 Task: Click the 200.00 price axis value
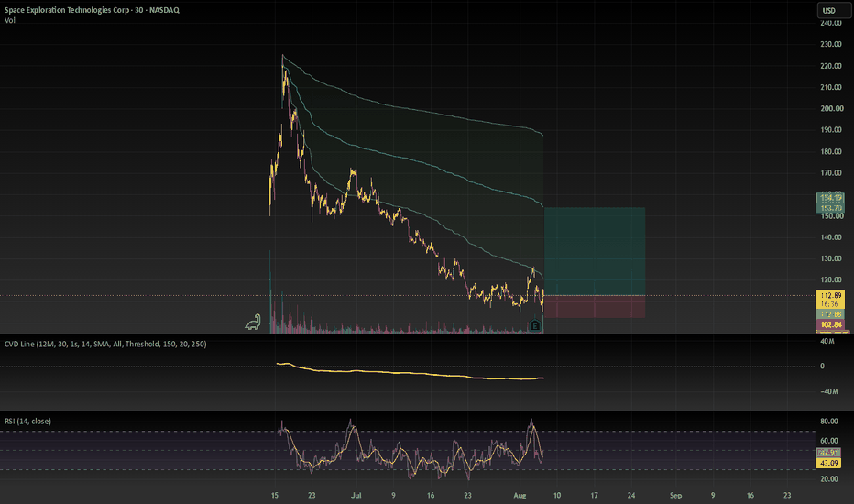click(831, 108)
